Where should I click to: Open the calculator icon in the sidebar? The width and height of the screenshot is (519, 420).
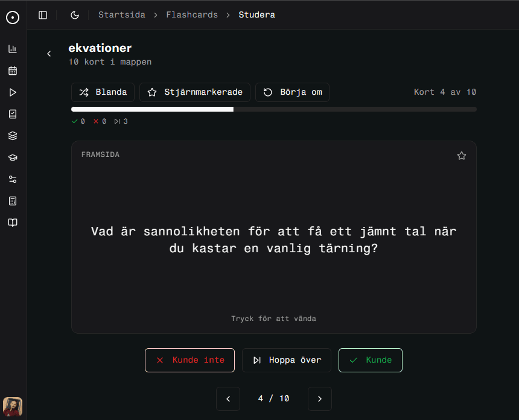coord(13,201)
